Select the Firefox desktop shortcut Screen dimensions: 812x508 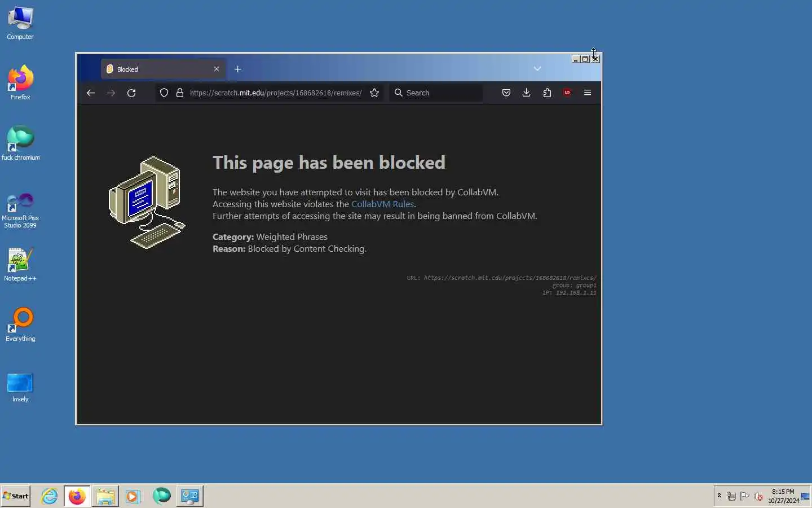tap(20, 83)
